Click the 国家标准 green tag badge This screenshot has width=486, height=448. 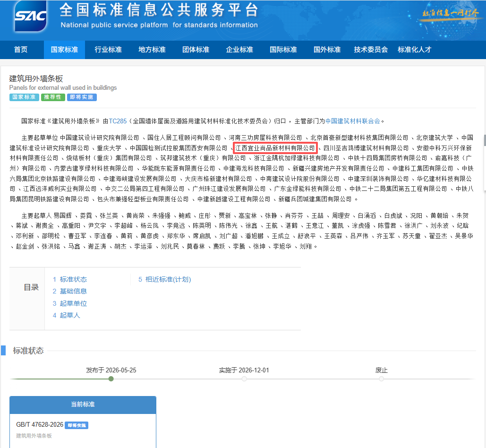[24, 97]
